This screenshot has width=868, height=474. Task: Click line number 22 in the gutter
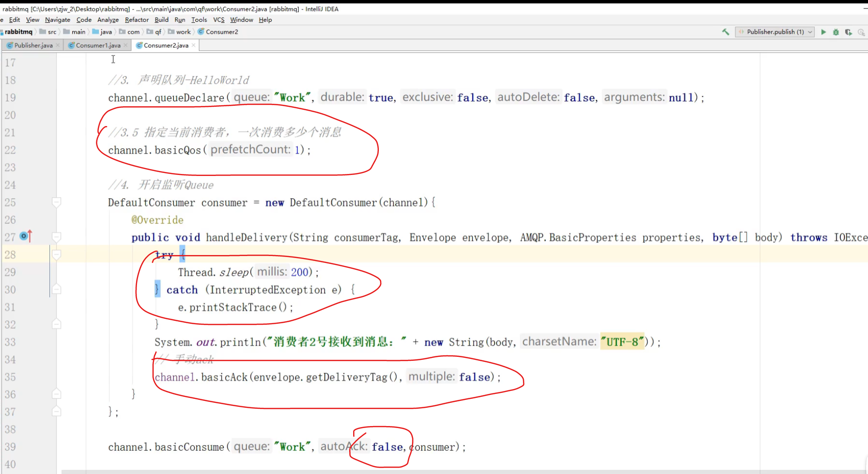pyautogui.click(x=10, y=150)
